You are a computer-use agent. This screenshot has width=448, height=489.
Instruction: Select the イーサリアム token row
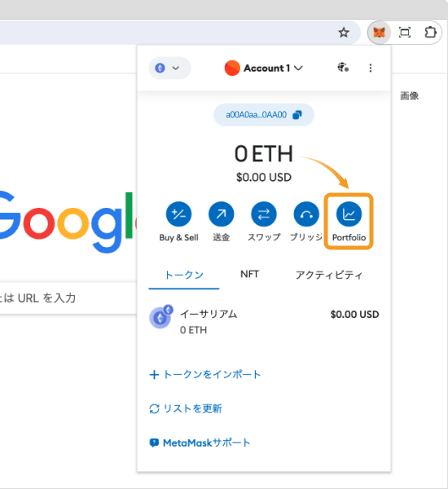(x=264, y=320)
